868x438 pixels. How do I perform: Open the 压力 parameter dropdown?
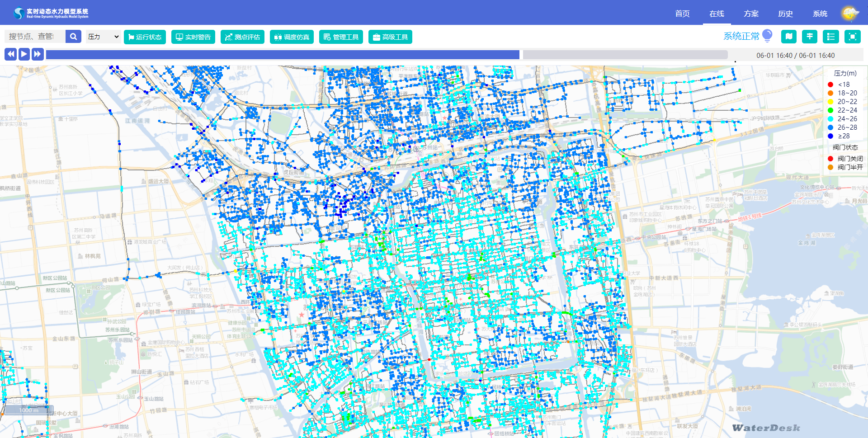coord(103,37)
